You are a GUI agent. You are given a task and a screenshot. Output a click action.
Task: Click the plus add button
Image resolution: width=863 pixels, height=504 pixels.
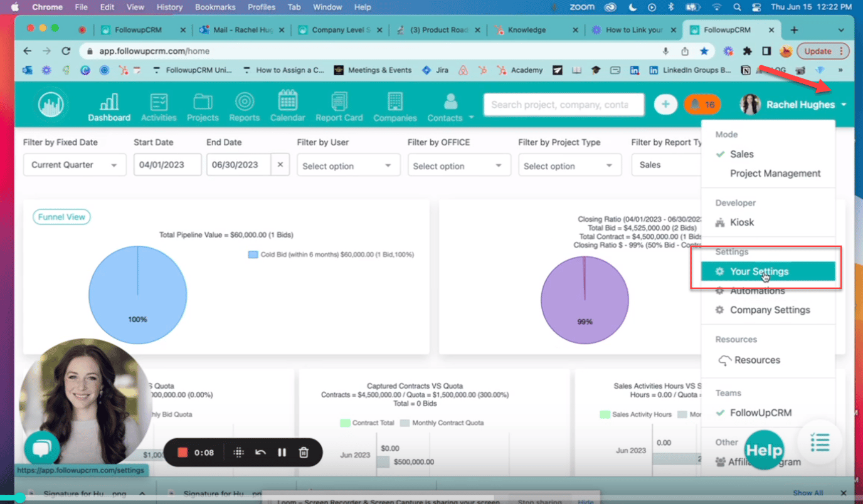pos(665,105)
